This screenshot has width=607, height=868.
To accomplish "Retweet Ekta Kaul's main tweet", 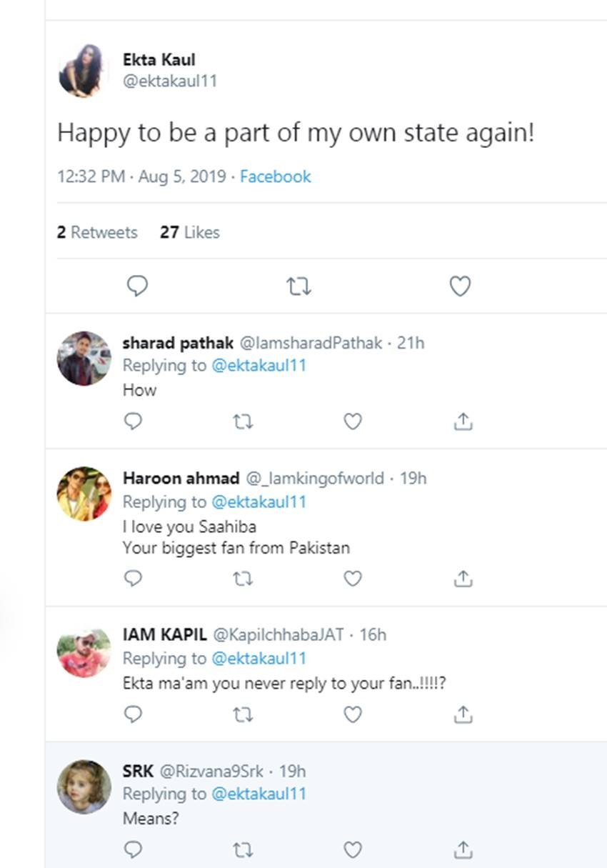I will [x=299, y=286].
